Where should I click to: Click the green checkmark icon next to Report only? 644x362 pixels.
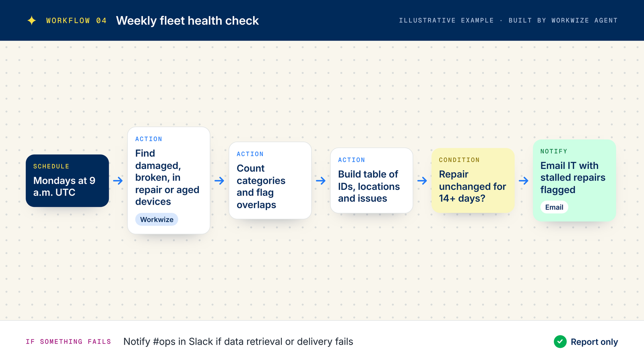(560, 341)
